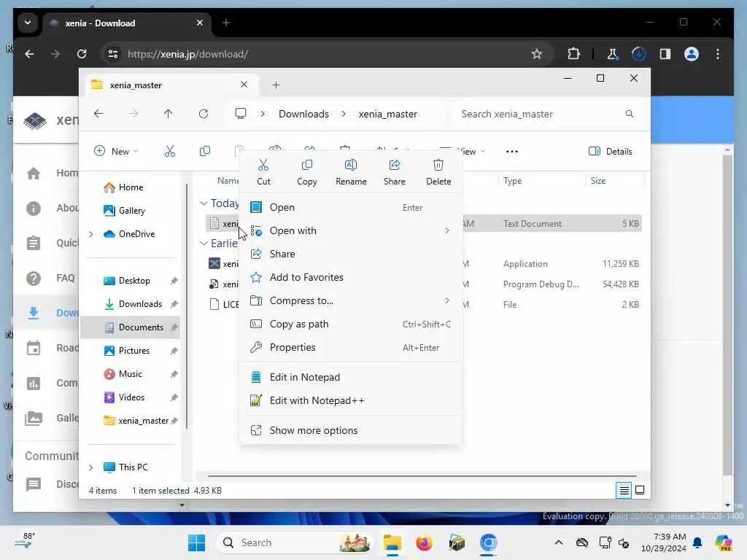Reload the xenia browser page
Screen dimensions: 747x560
pos(82,54)
